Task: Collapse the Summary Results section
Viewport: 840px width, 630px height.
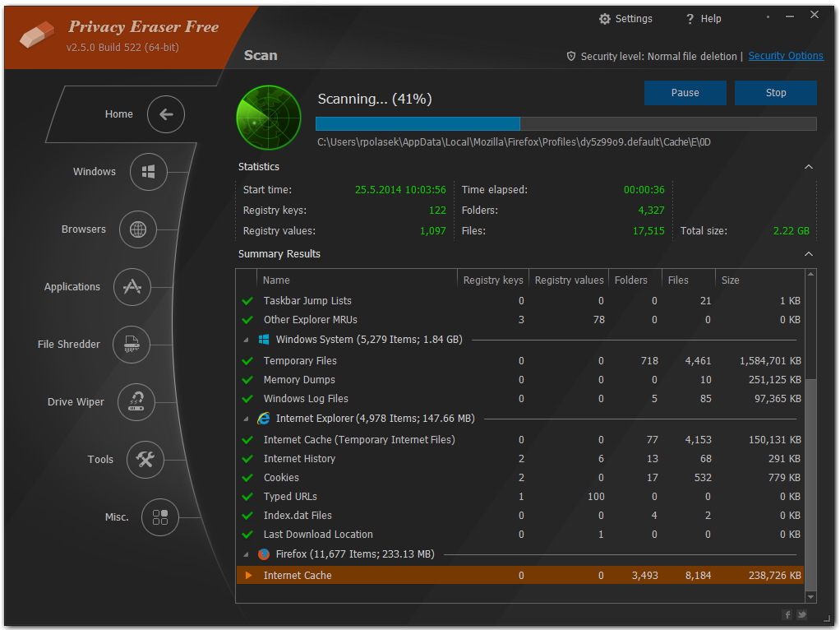Action: [809, 253]
